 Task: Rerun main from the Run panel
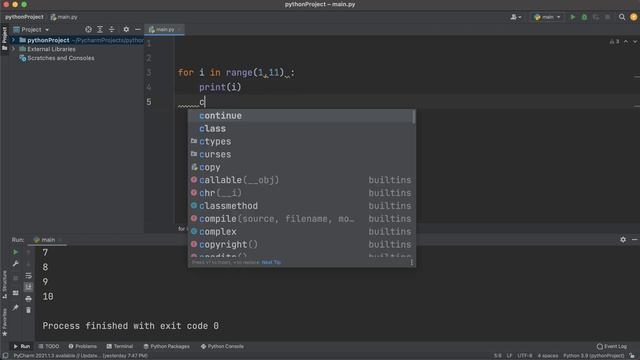pyautogui.click(x=15, y=252)
